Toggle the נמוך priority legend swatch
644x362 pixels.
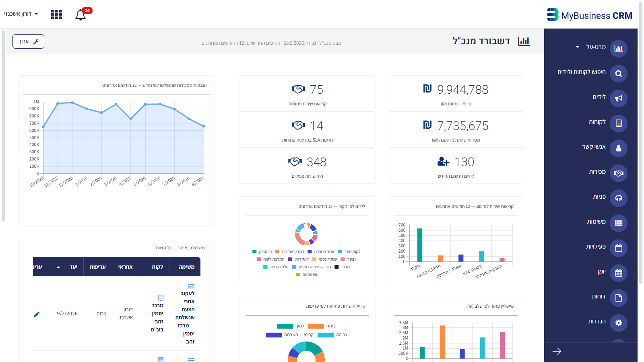pos(285,326)
